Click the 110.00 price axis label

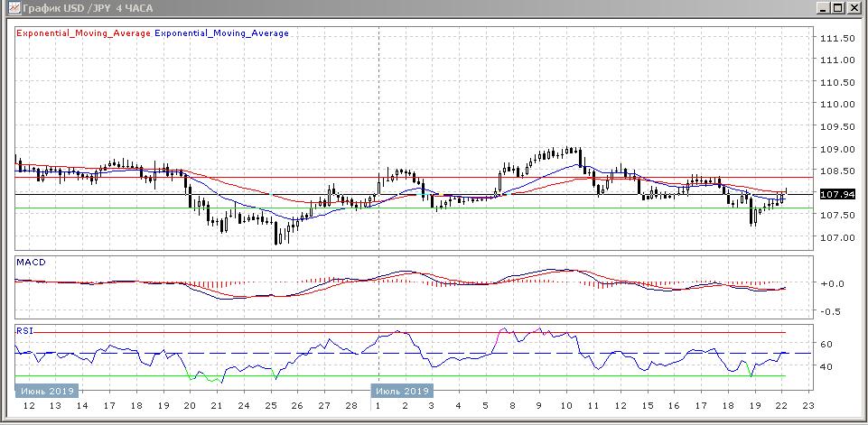click(837, 104)
